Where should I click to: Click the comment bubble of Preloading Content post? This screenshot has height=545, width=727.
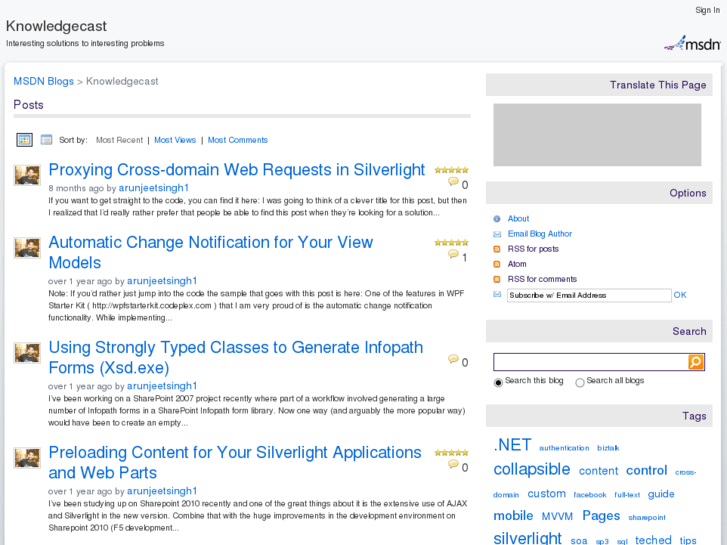point(453,464)
